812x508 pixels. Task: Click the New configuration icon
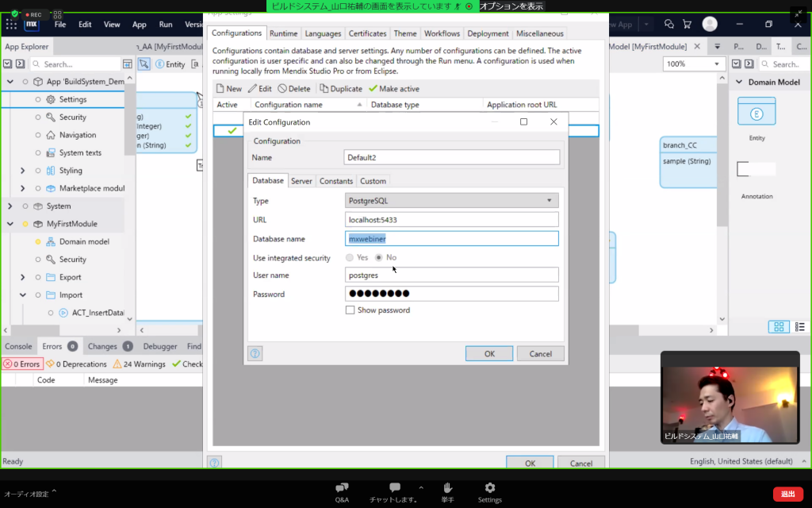coord(220,89)
